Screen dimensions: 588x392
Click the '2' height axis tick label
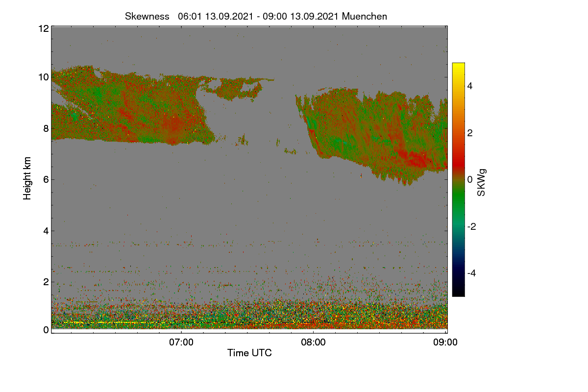[x=46, y=281]
